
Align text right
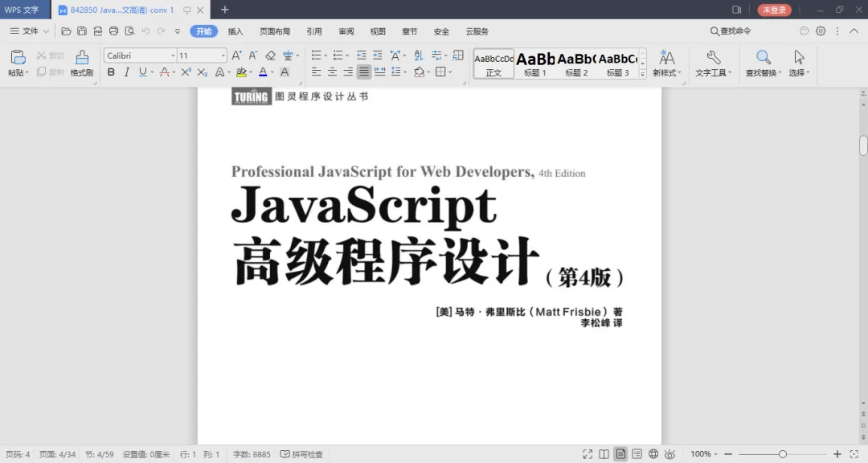[348, 72]
